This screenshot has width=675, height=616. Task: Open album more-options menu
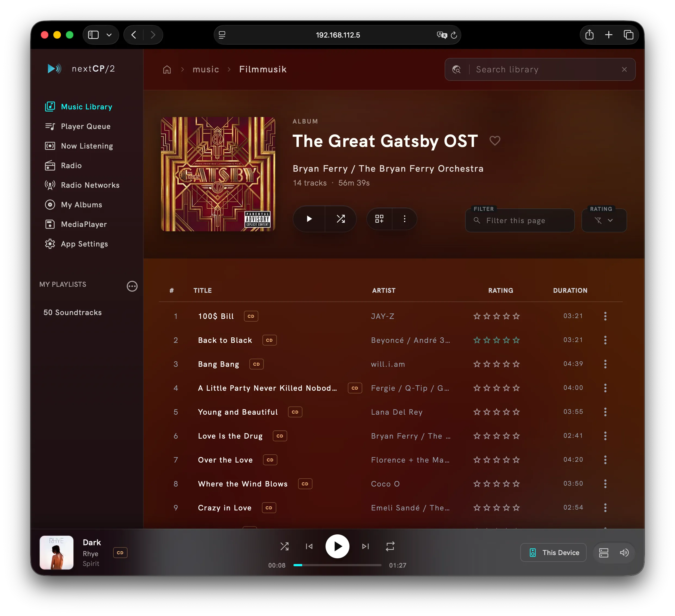coord(404,219)
